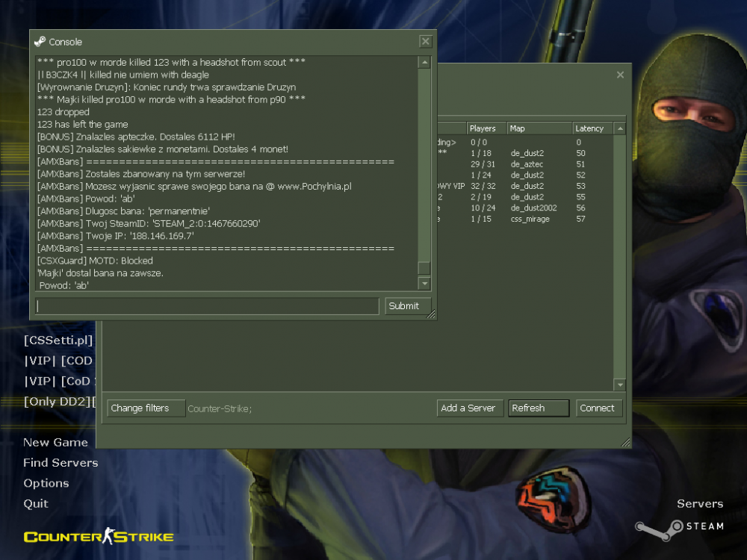Click the server list scroll up arrow

point(619,128)
